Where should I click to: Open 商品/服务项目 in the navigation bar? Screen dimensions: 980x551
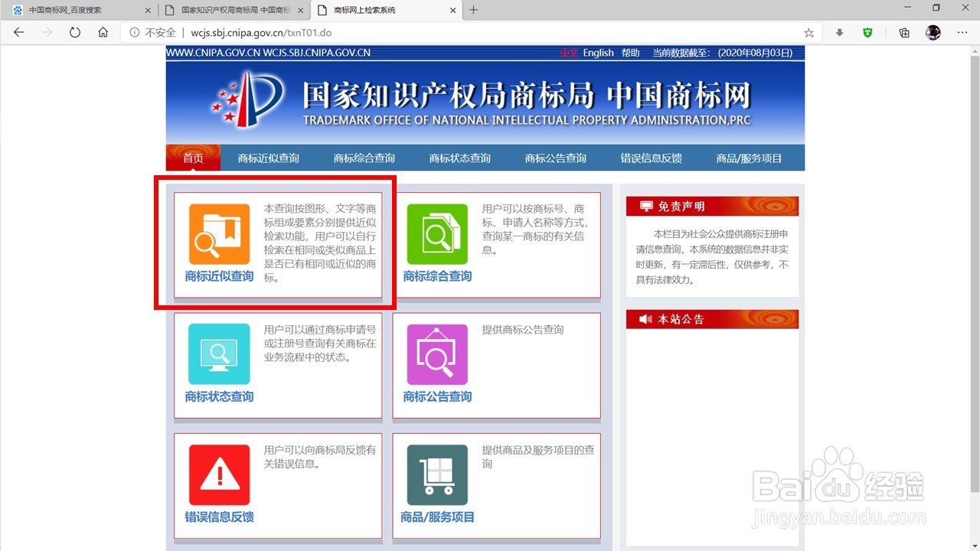(x=750, y=158)
